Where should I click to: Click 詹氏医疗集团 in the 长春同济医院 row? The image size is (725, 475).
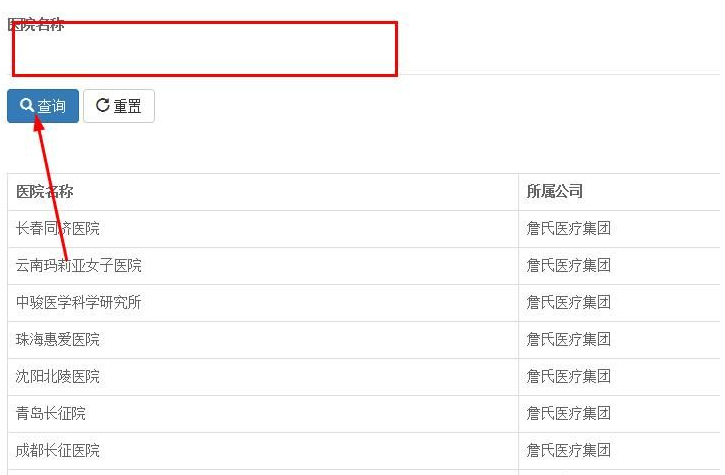tap(568, 228)
